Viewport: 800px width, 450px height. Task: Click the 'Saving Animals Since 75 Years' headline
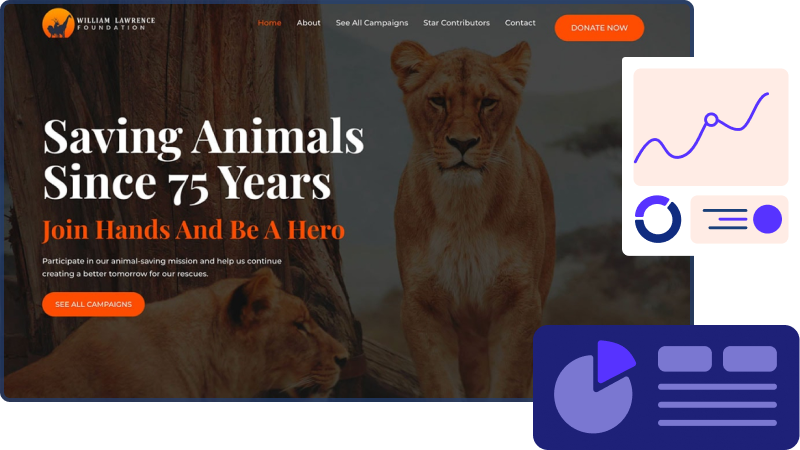pyautogui.click(x=203, y=159)
